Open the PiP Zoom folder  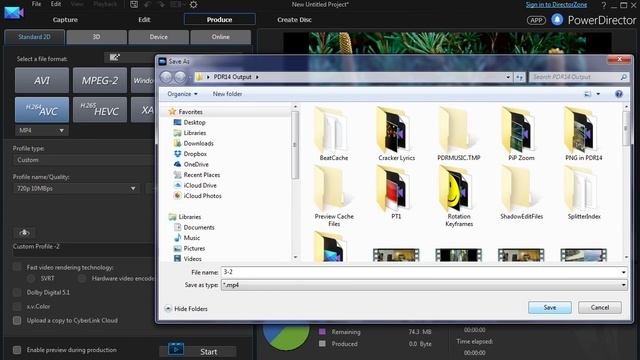[521, 134]
